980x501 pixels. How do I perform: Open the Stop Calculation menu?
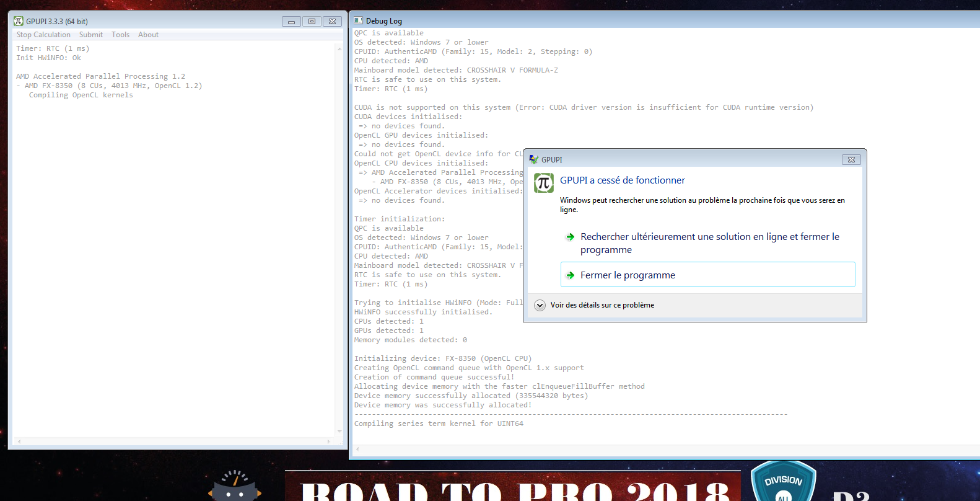(x=43, y=35)
